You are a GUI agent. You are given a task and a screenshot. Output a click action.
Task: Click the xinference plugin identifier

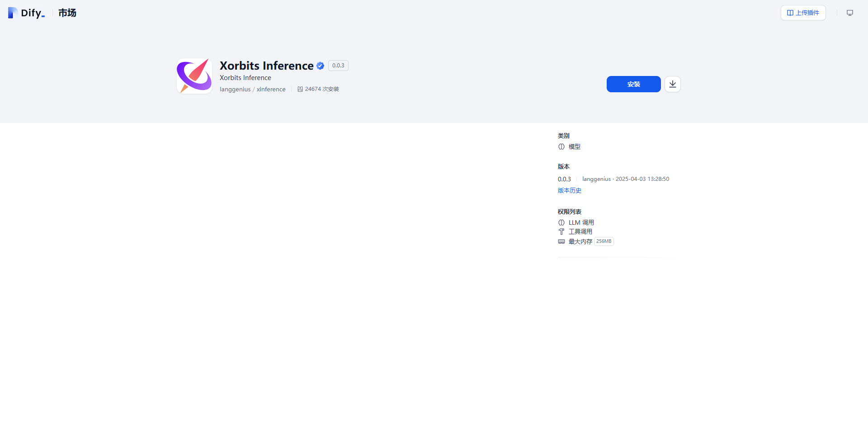tap(271, 89)
